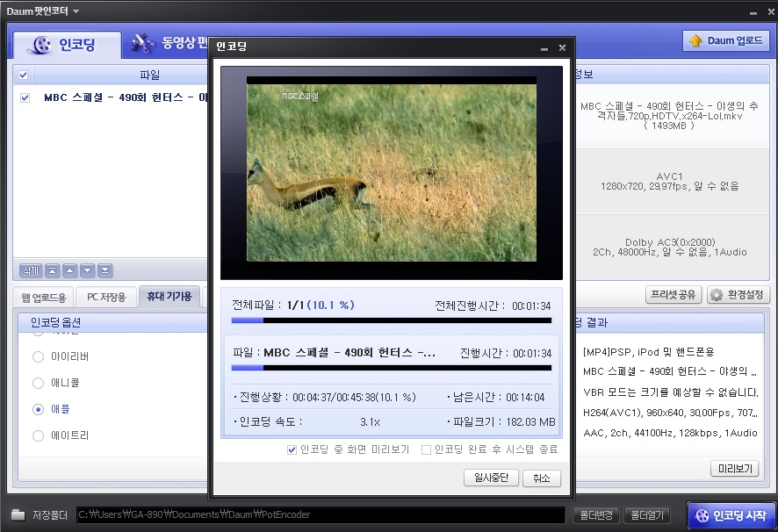
Task: Click the 삭제 button under file list
Action: [31, 270]
